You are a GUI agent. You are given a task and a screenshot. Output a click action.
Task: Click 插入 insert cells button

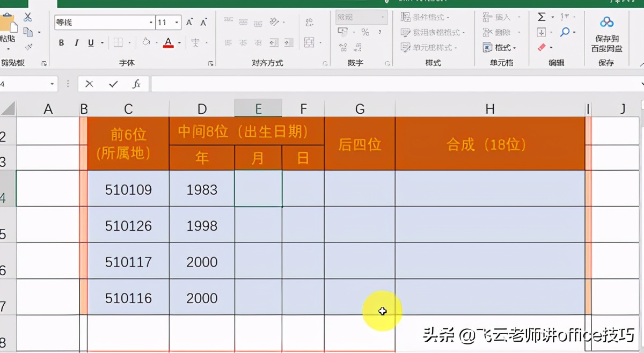click(x=497, y=17)
